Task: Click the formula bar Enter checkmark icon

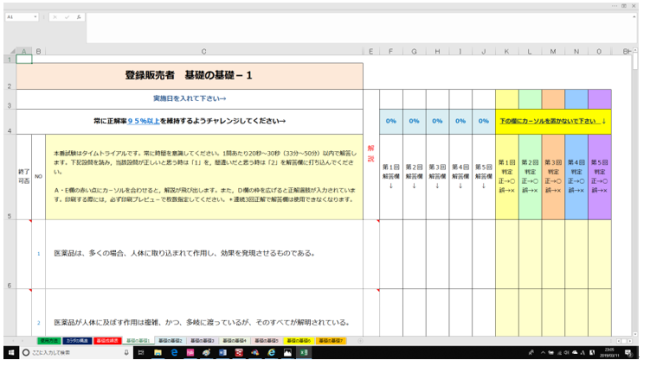Action: [67, 17]
